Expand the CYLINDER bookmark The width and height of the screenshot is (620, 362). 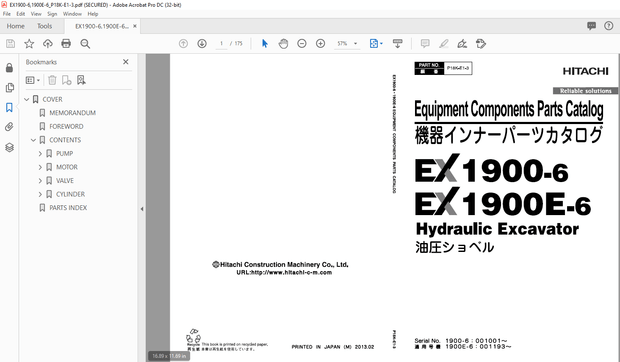(40, 194)
